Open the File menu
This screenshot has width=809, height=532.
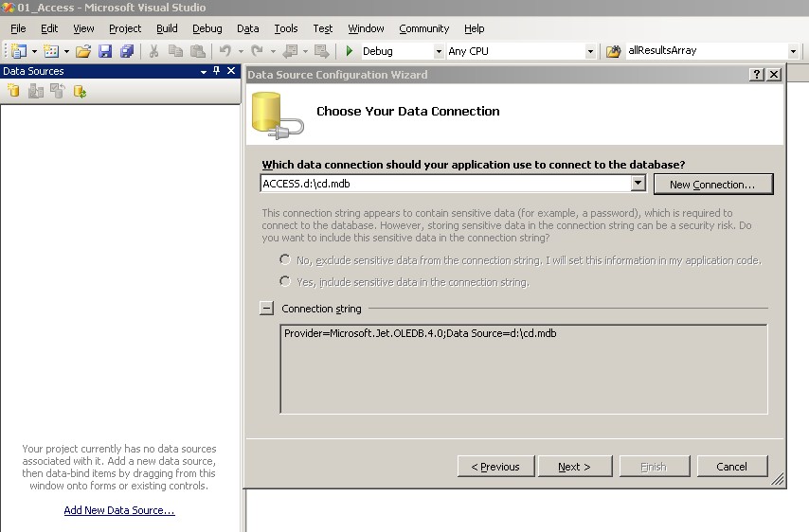(18, 28)
